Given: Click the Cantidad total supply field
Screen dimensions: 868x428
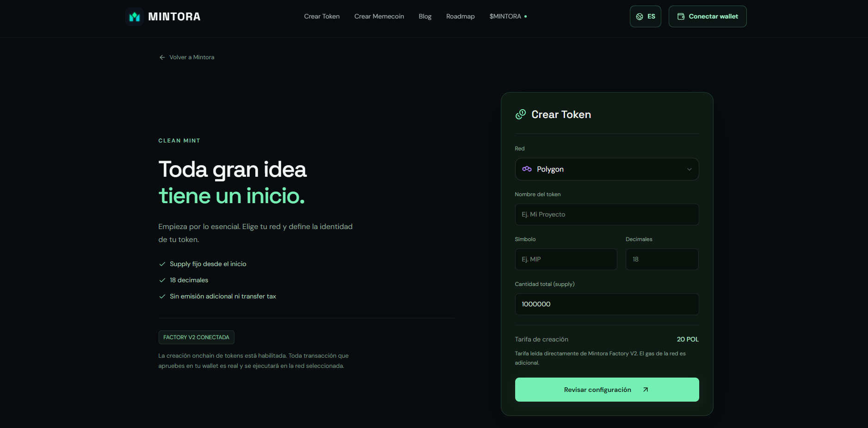Looking at the screenshot, I should point(607,304).
